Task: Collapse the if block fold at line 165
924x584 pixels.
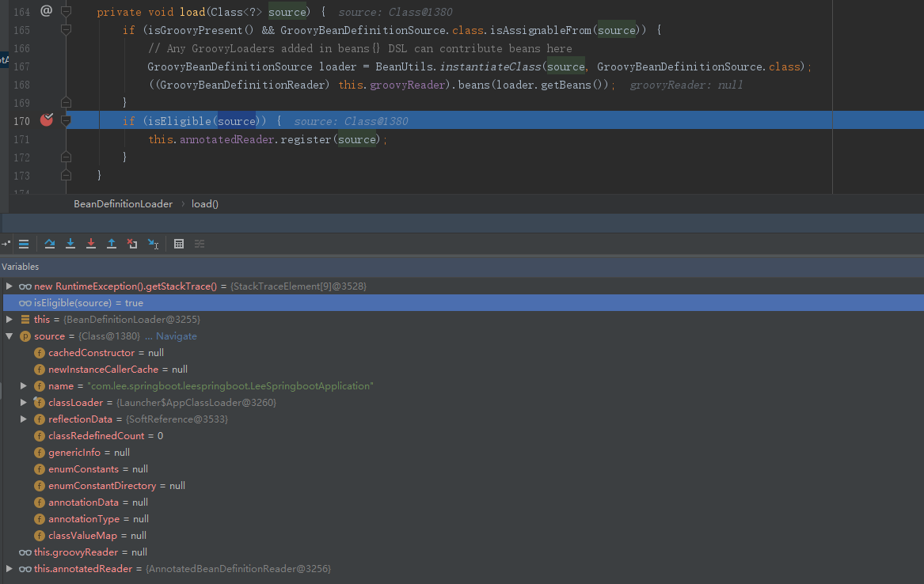Action: (x=67, y=30)
